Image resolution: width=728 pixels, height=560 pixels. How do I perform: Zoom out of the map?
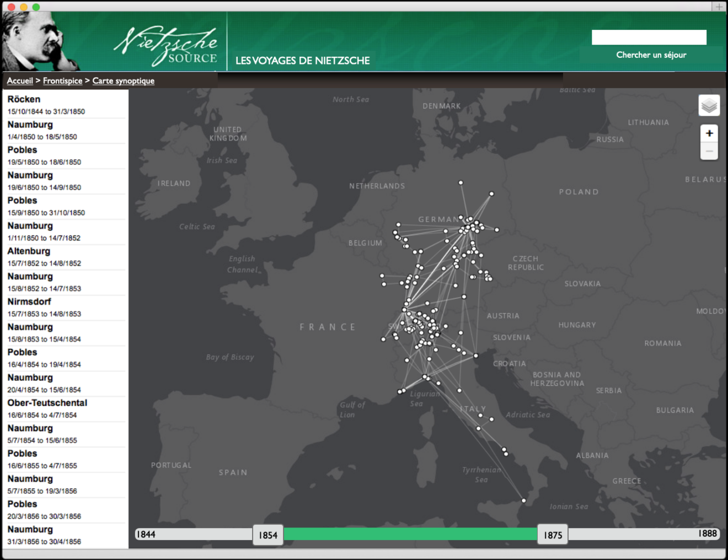[x=709, y=151]
